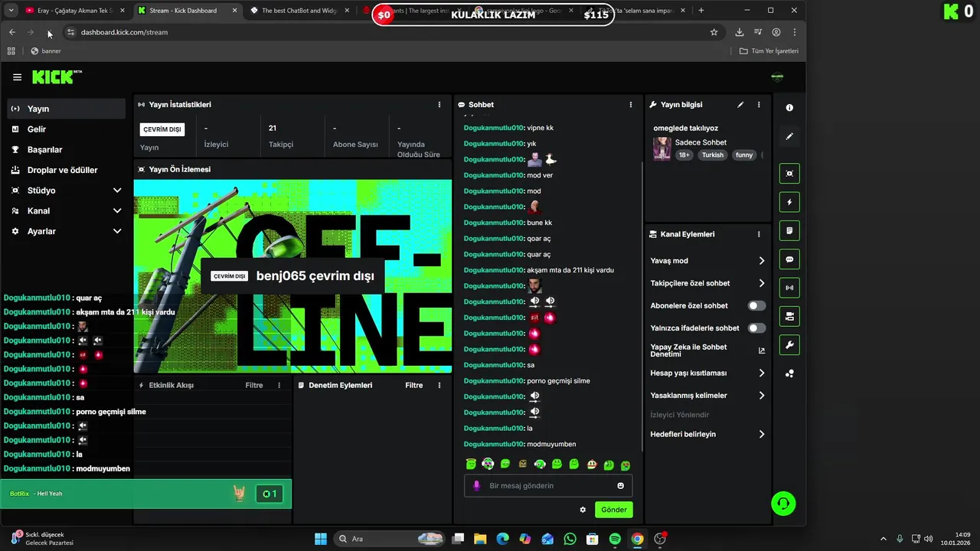The image size is (980, 551).
Task: Open WhatsApp from the taskbar
Action: click(570, 539)
